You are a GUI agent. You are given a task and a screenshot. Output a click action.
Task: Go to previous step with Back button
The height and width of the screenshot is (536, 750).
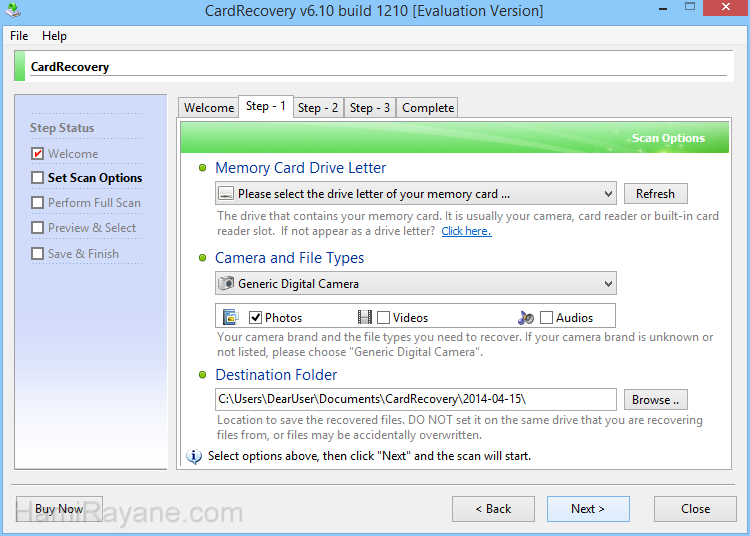[x=493, y=509]
